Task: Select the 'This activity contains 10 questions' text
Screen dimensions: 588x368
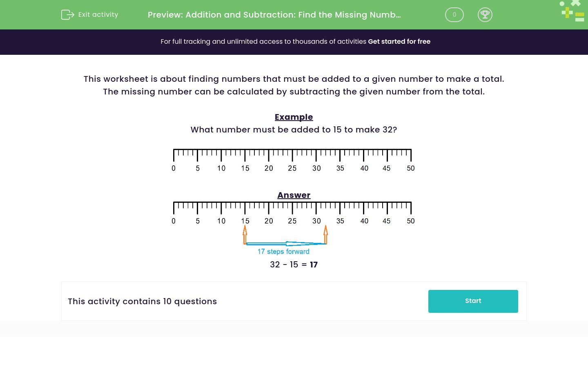Action: click(x=142, y=301)
